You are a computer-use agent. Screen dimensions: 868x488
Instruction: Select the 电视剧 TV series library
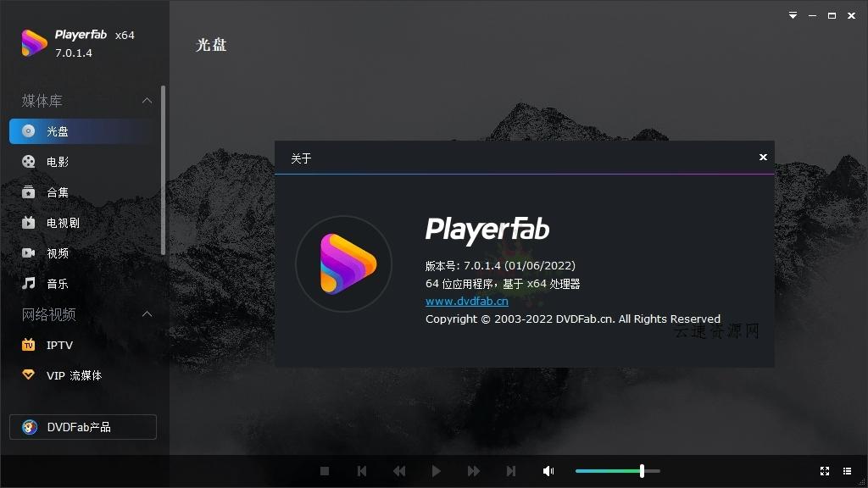pyautogui.click(x=60, y=223)
